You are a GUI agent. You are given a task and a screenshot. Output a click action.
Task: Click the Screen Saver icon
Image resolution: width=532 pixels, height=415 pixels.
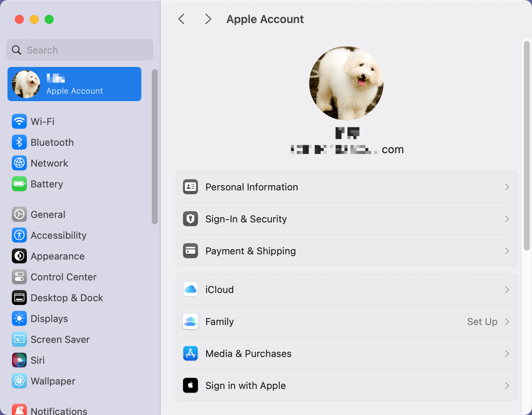[19, 339]
